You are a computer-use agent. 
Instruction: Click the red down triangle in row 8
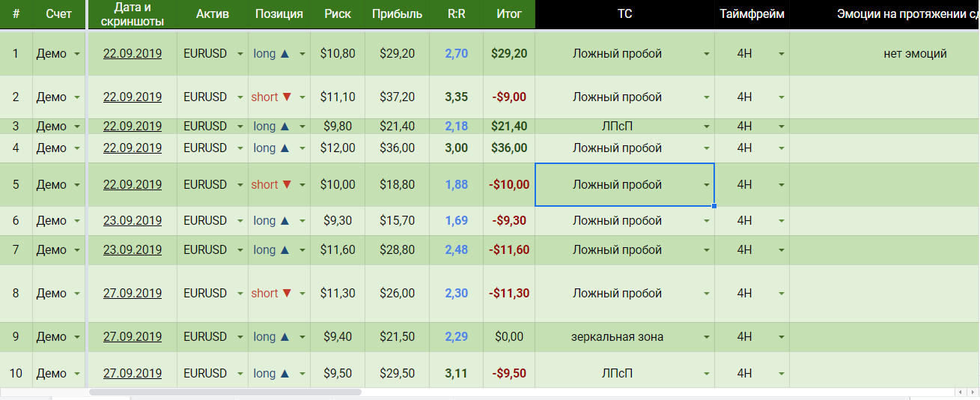point(287,294)
